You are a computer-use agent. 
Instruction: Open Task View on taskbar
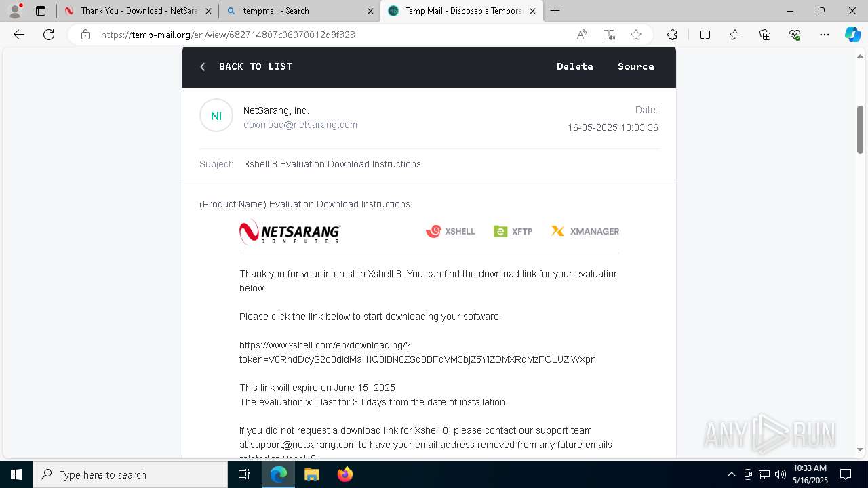tap(244, 474)
